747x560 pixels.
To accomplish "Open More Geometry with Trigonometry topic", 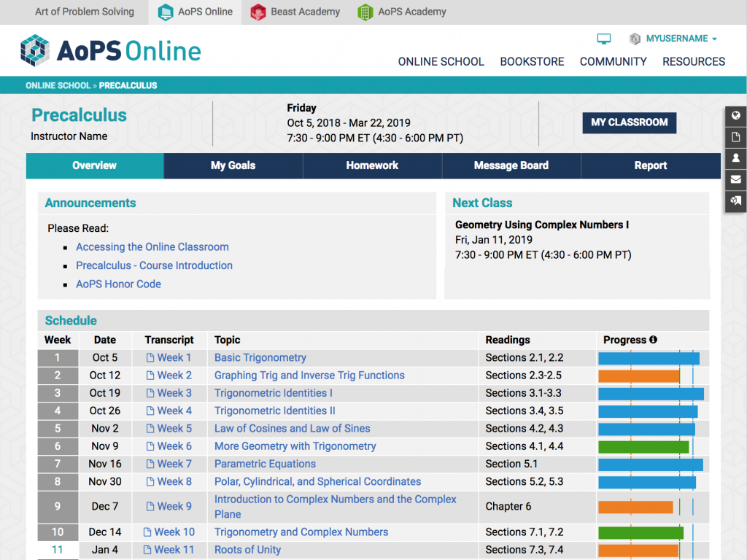I will point(295,446).
